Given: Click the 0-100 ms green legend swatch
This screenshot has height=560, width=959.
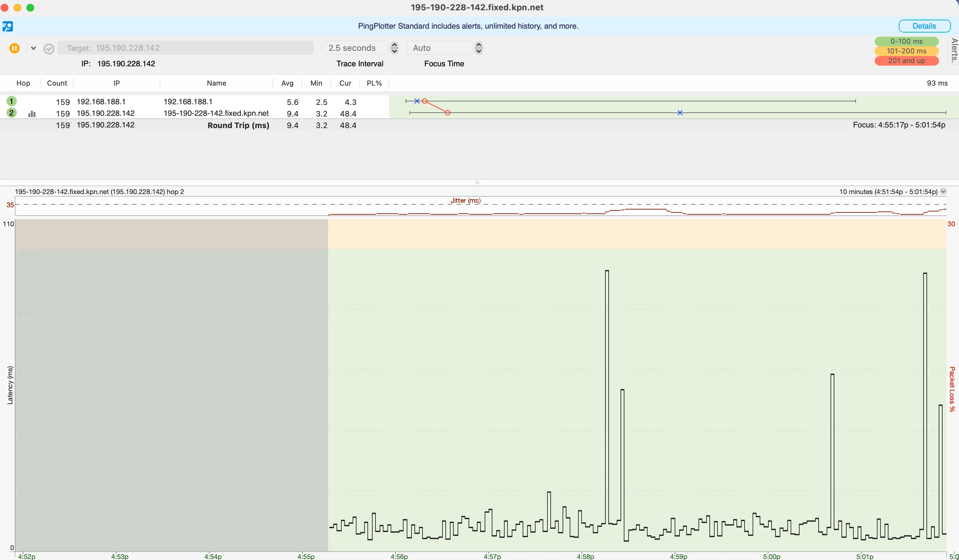Looking at the screenshot, I should click(x=906, y=41).
